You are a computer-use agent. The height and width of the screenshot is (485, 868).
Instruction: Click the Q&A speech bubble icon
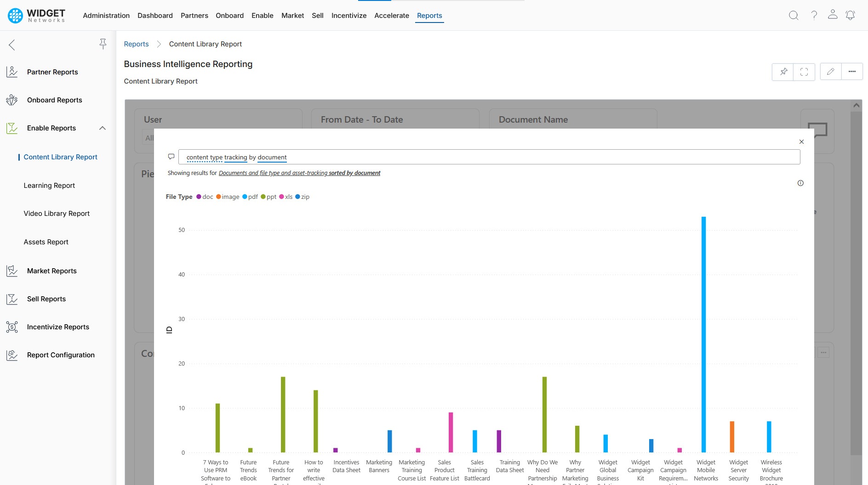tap(171, 157)
